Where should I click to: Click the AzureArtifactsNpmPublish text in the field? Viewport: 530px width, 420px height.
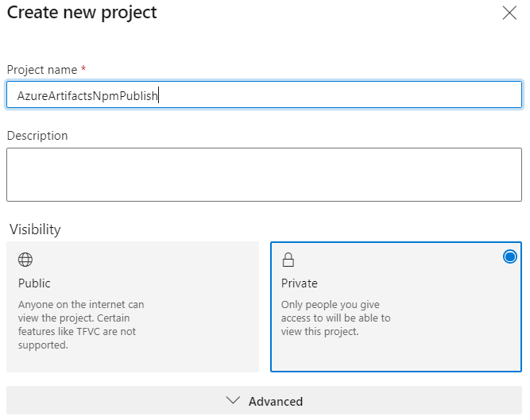tap(88, 95)
